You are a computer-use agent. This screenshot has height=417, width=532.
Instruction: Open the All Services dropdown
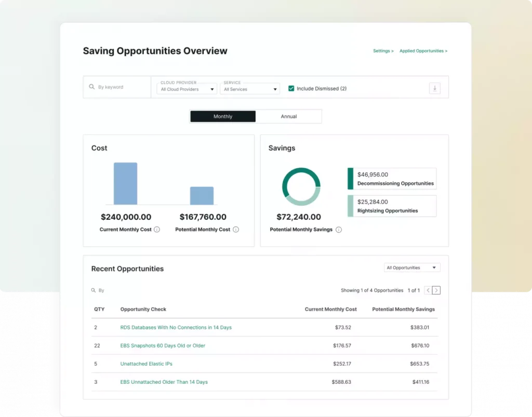coord(250,89)
